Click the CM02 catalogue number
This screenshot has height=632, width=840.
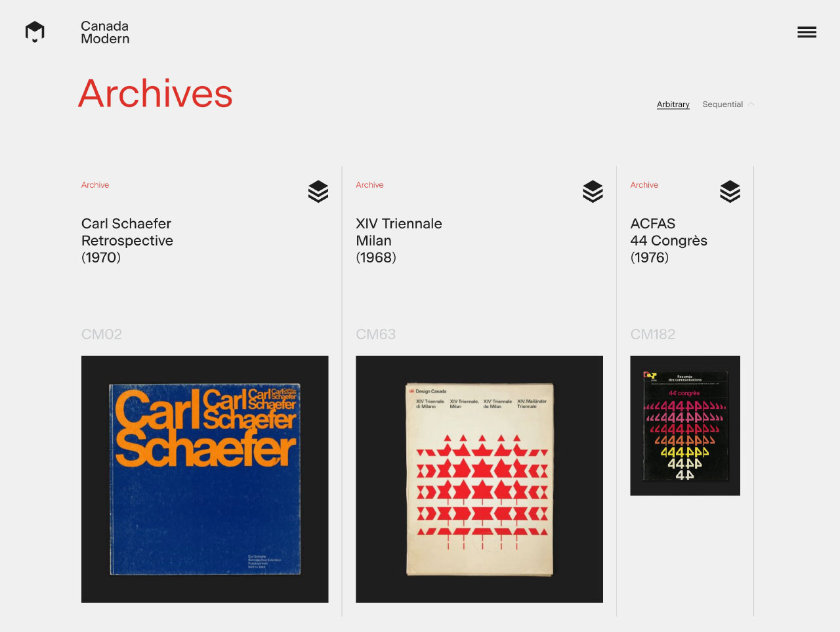pyautogui.click(x=102, y=334)
